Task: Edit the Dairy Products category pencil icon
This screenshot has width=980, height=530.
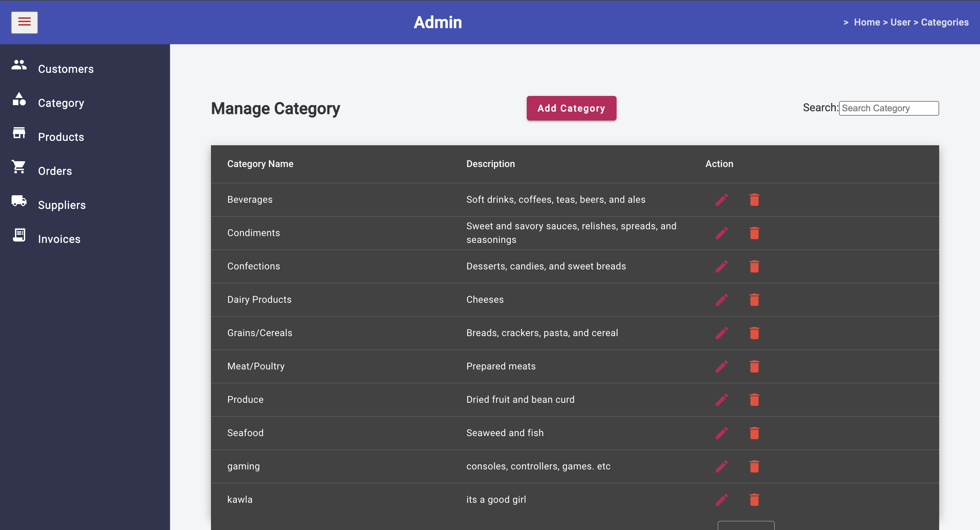Action: [721, 300]
